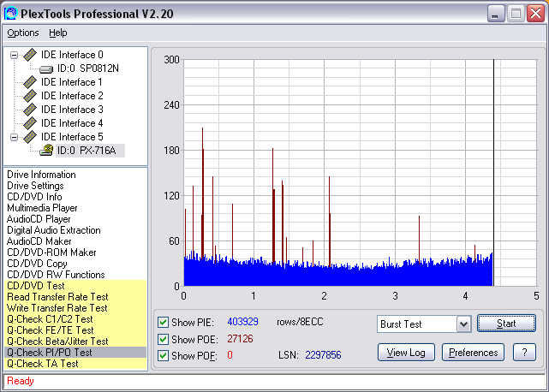Uncheck the Show POE checkbox
The width and height of the screenshot is (549, 392).
coord(163,339)
